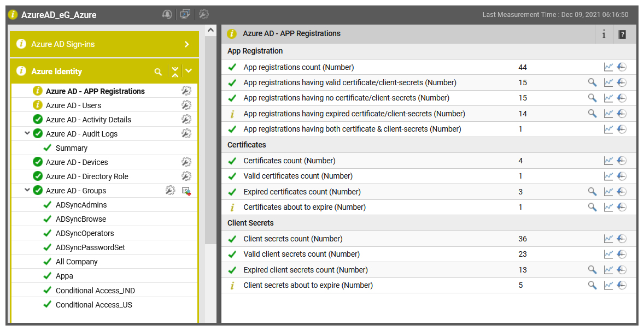The height and width of the screenshot is (331, 644).
Task: Open history icon for Expired certificates count
Action: [622, 192]
